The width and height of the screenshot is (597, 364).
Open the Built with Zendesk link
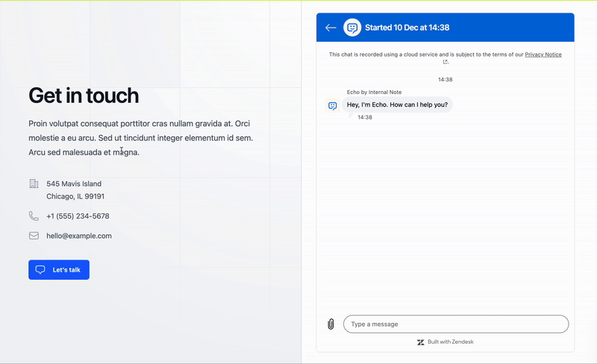pos(450,342)
